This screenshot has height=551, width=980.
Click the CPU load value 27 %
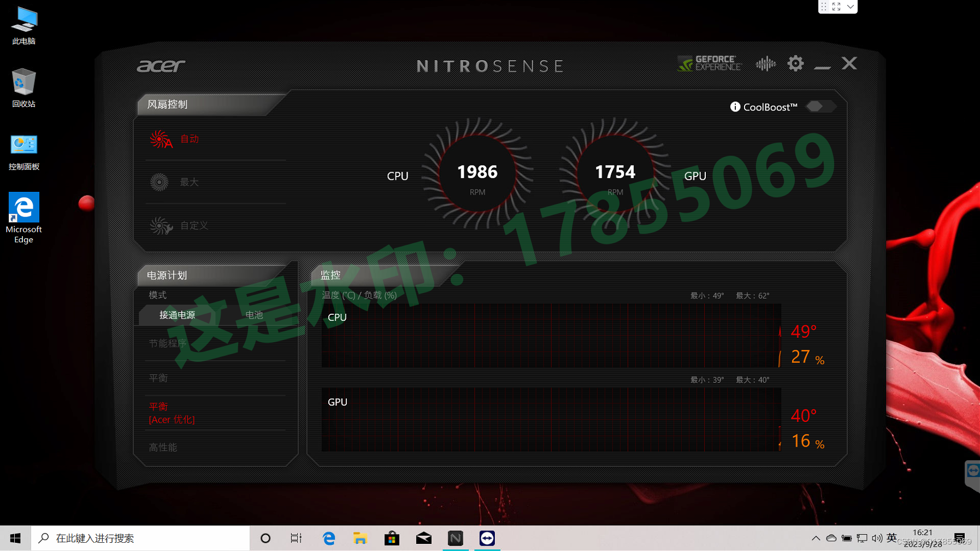(807, 357)
